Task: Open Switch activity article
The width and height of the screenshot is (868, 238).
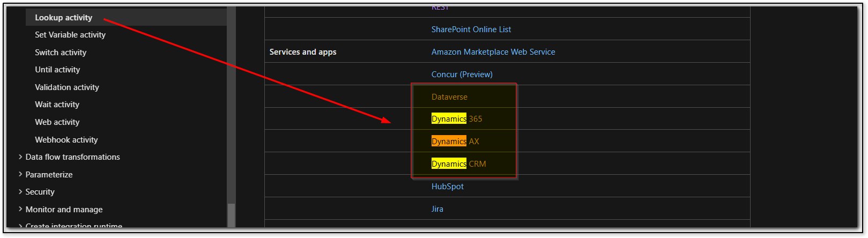Action: [61, 53]
